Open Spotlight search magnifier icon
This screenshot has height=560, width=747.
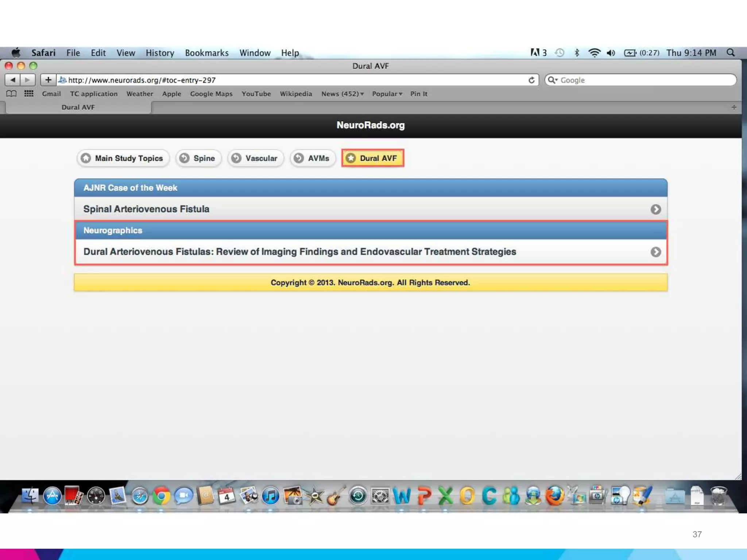(x=731, y=53)
